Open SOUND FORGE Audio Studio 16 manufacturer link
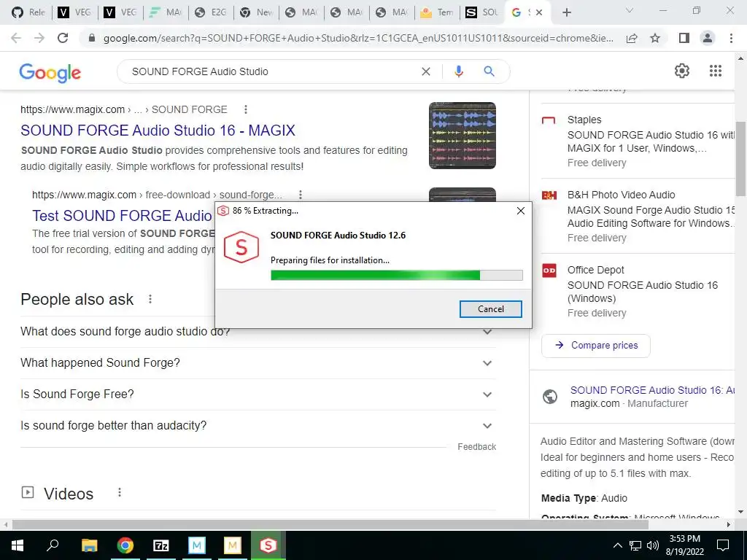This screenshot has width=747, height=560. point(652,391)
